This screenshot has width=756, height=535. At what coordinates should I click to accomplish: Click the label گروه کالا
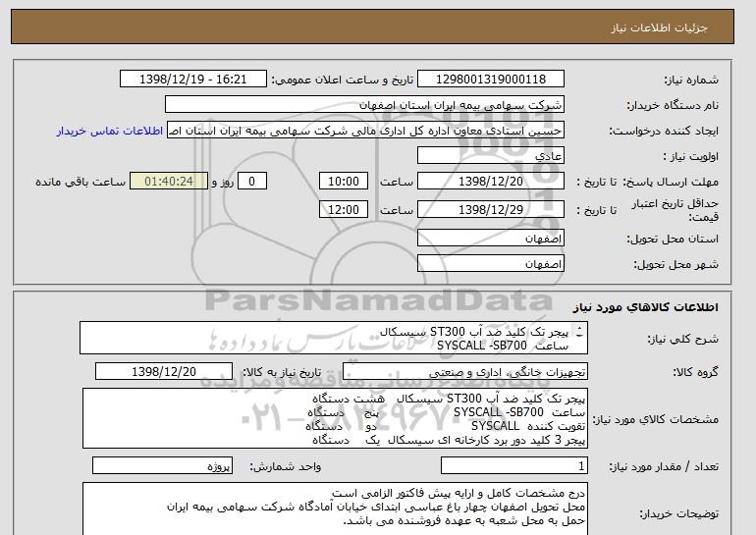pyautogui.click(x=696, y=372)
